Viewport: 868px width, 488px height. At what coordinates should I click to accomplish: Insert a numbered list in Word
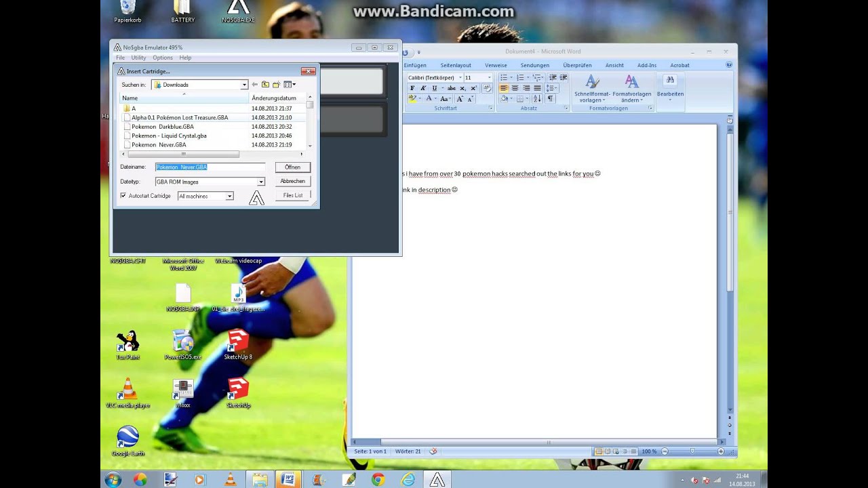[x=520, y=78]
